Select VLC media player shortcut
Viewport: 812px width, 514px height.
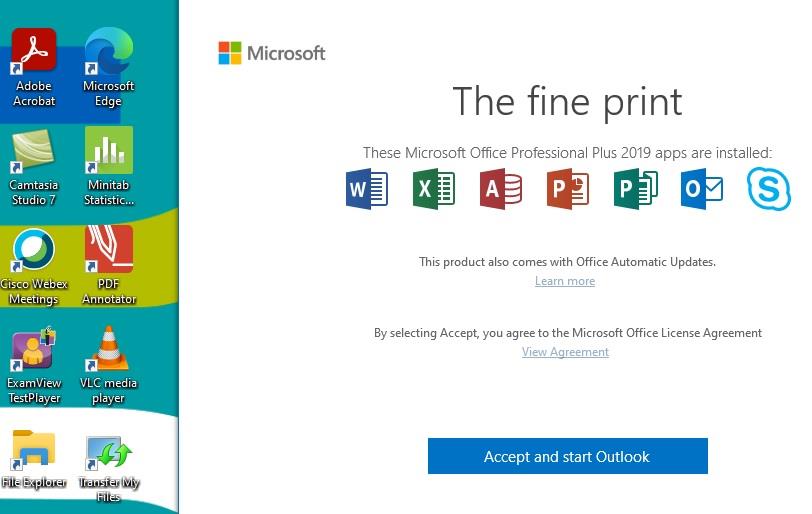[x=109, y=365]
